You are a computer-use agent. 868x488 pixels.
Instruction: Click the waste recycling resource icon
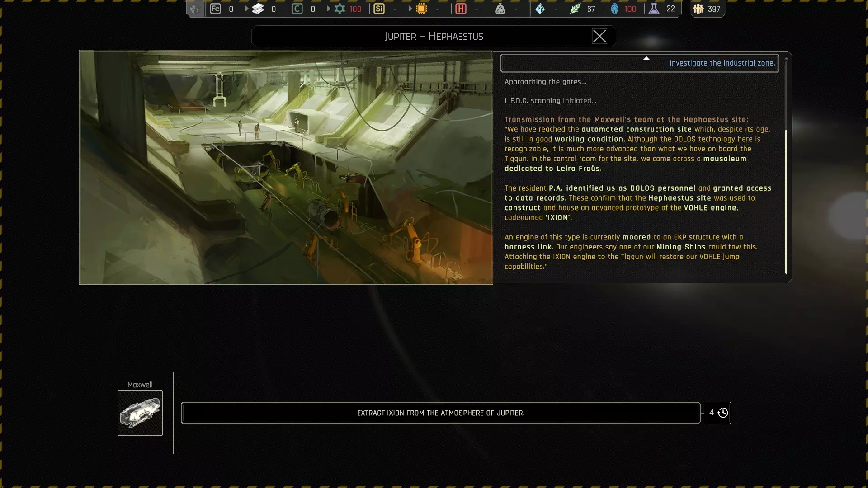[500, 9]
